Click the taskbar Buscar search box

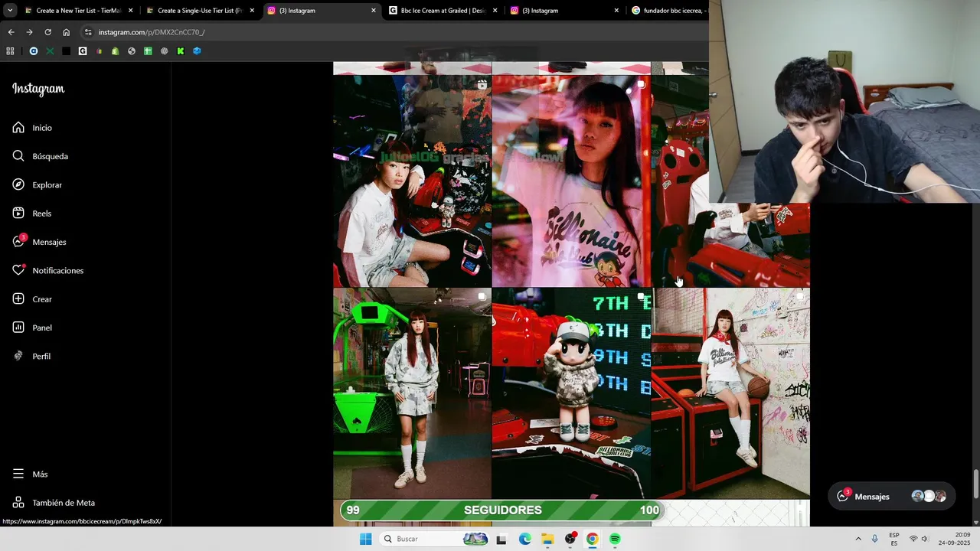434,539
